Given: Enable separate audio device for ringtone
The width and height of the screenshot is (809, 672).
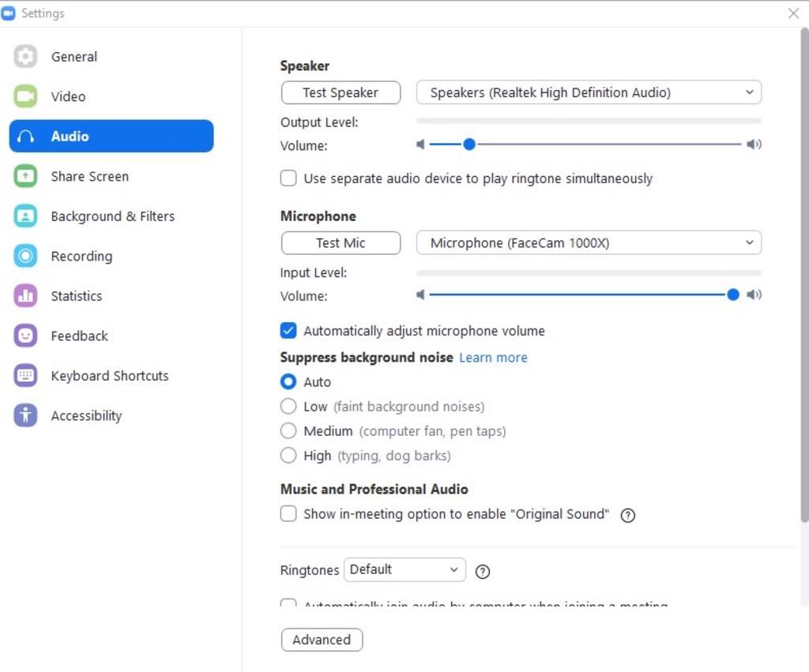Looking at the screenshot, I should (288, 178).
